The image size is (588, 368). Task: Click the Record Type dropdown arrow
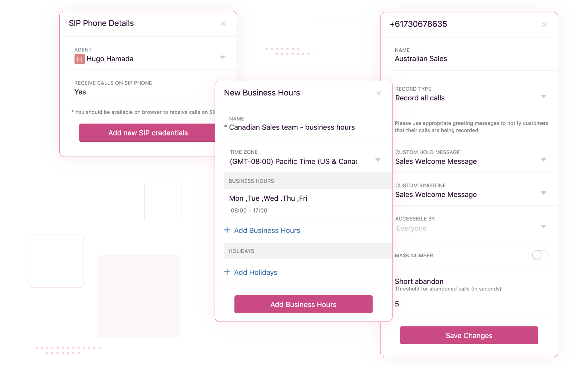[x=544, y=98]
